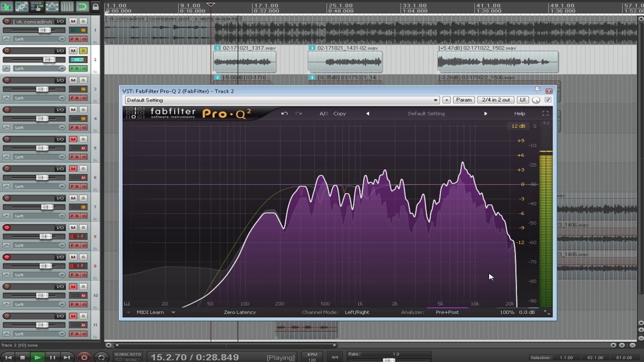Click the UI button
The image size is (644, 362).
523,100
